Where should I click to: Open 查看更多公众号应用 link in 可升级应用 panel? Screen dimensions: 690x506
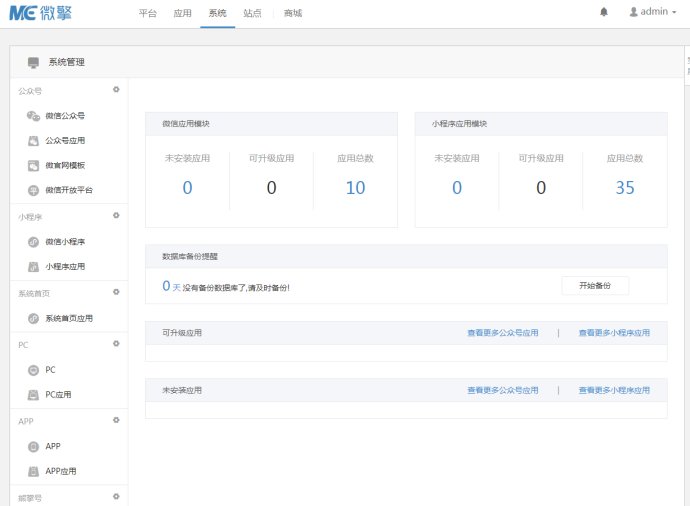[503, 333]
